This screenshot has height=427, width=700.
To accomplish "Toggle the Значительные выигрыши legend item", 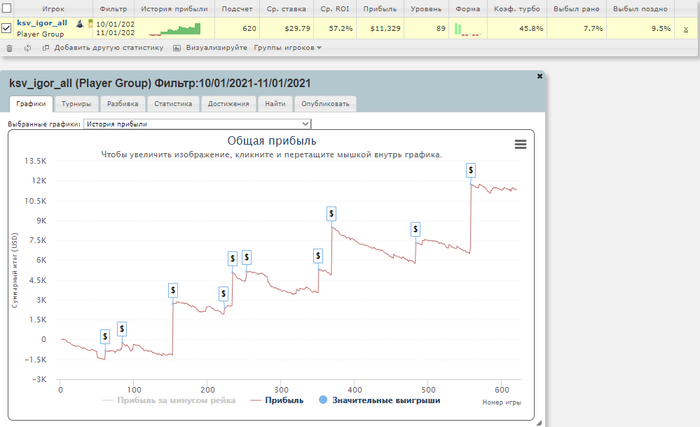I will [380, 400].
